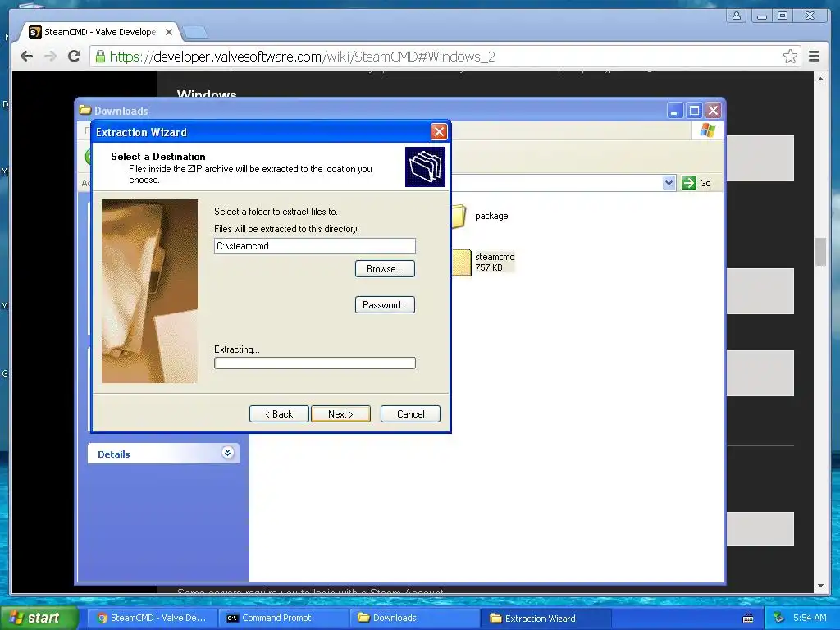Click Next in Extraction Wizard
The width and height of the screenshot is (840, 630).
[x=340, y=413]
